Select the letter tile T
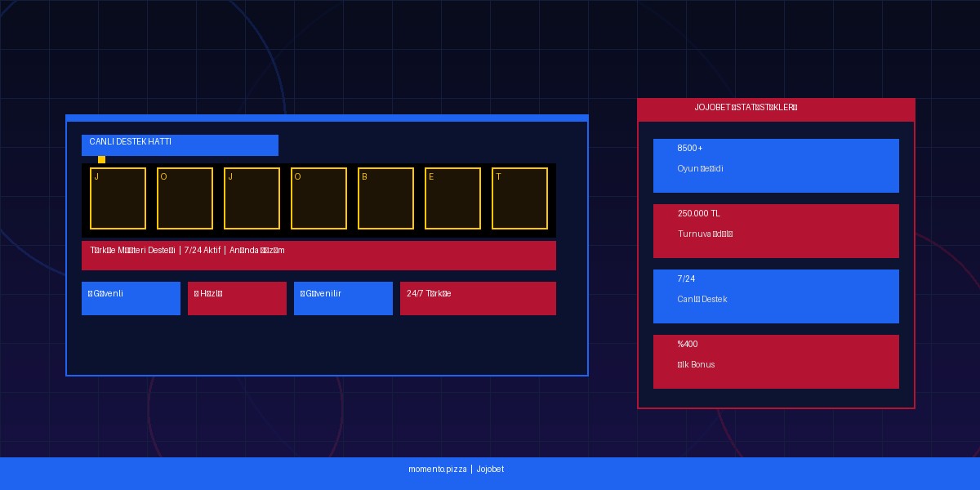The width and height of the screenshot is (980, 490). [x=520, y=198]
